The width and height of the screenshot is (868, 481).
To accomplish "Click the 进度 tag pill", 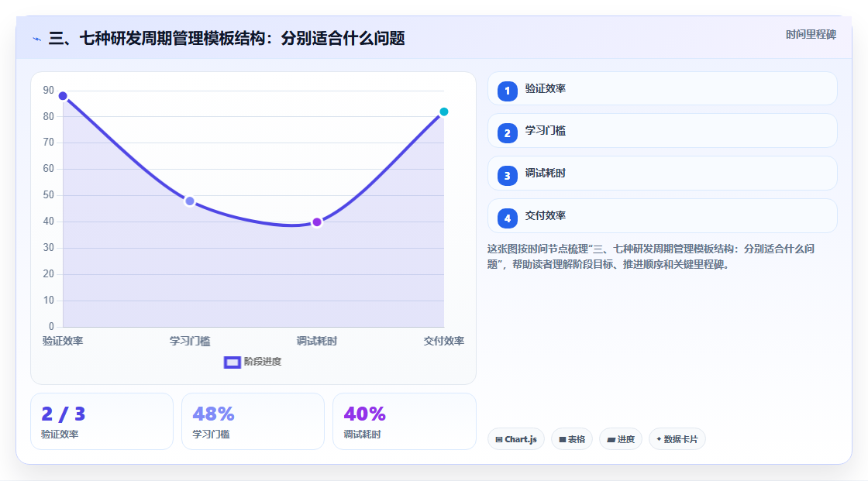I will tap(621, 439).
